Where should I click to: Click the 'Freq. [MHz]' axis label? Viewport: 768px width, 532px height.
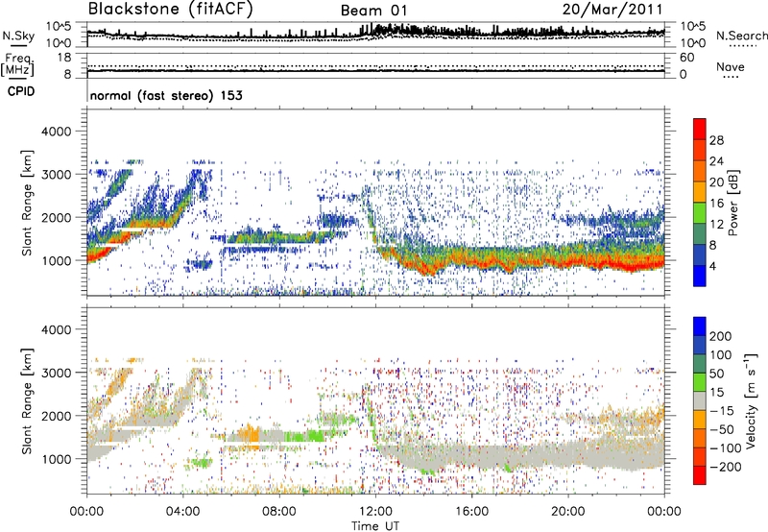pyautogui.click(x=17, y=64)
